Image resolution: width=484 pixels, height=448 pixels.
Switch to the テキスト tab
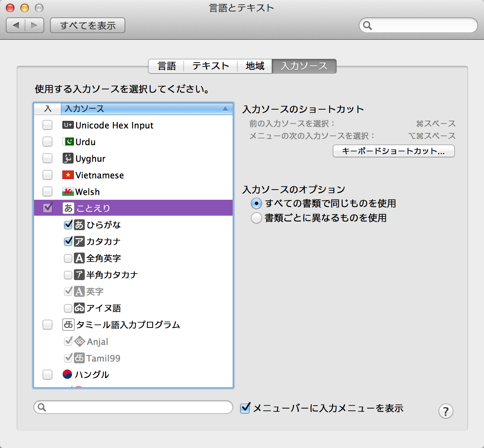tap(210, 66)
